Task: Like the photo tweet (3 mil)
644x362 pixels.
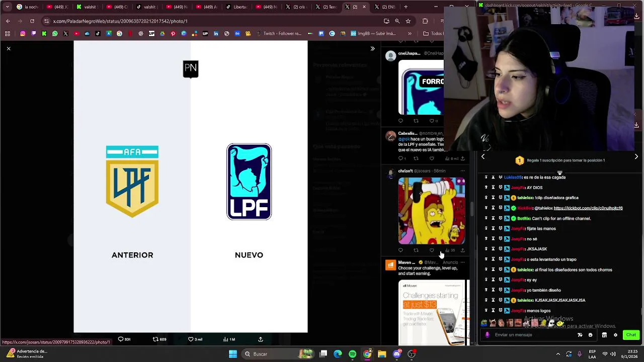Action: coord(195,339)
